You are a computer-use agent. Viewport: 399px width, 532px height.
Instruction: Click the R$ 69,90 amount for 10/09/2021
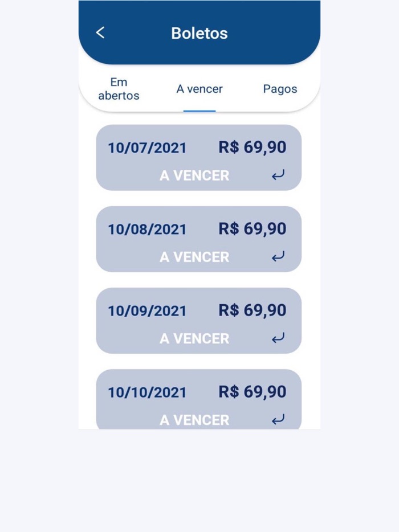tap(252, 310)
